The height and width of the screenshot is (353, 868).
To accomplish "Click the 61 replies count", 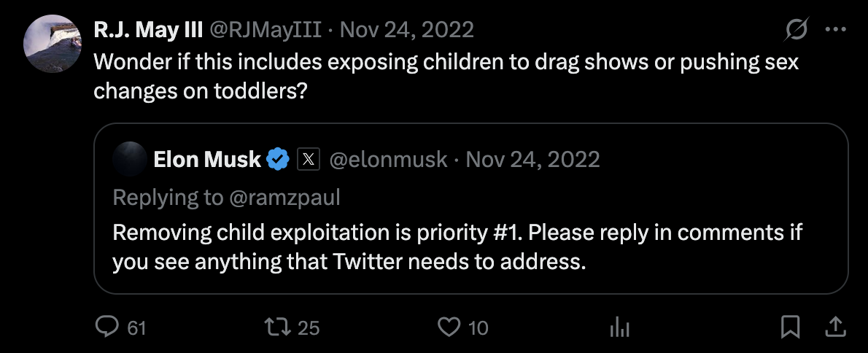I will click(136, 328).
